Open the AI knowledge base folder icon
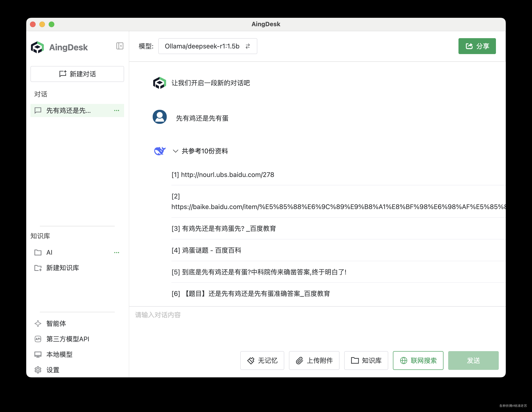The width and height of the screenshot is (532, 412). pyautogui.click(x=38, y=253)
